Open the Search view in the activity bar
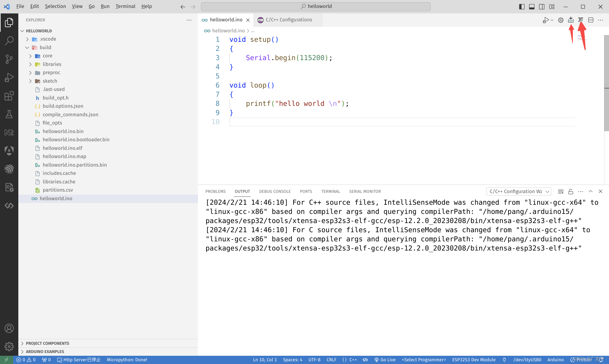Viewport: 609px width, 364px height. tap(9, 40)
